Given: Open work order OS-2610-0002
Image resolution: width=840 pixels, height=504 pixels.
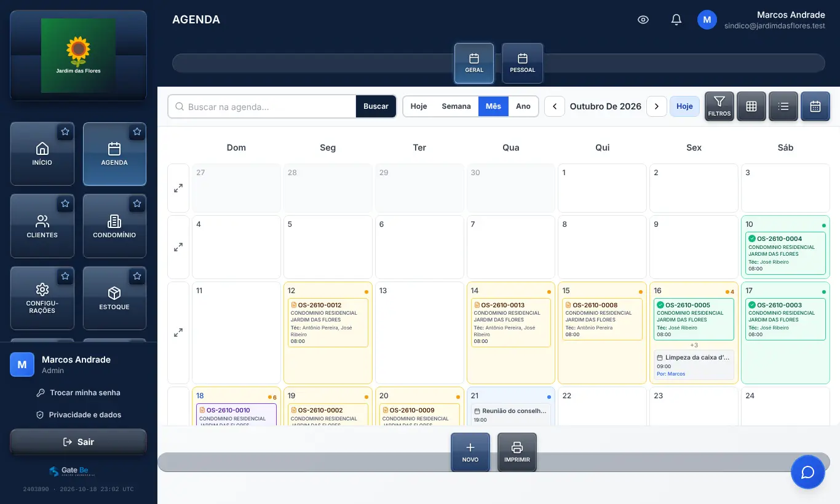Looking at the screenshot, I should [x=328, y=414].
